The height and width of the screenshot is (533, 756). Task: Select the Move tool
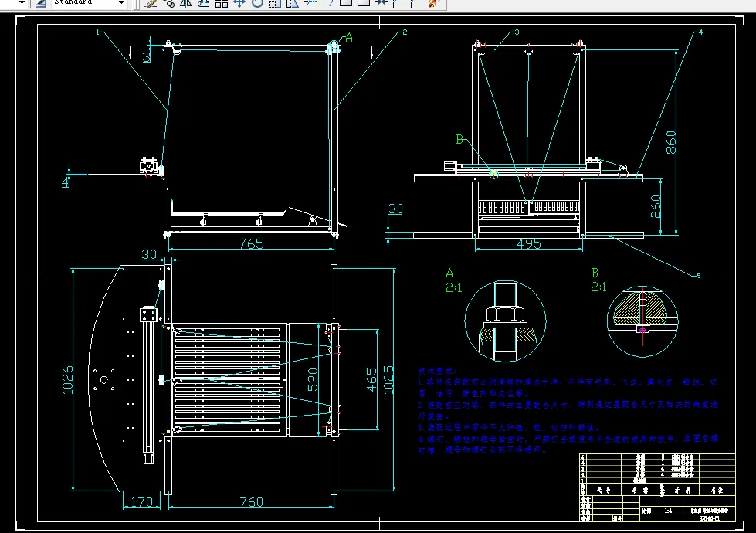tap(239, 3)
